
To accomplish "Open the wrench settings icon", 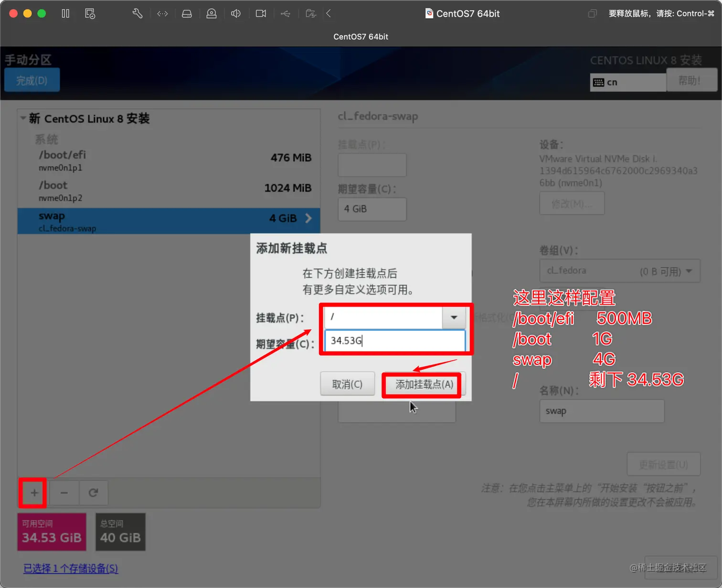I will click(x=138, y=13).
